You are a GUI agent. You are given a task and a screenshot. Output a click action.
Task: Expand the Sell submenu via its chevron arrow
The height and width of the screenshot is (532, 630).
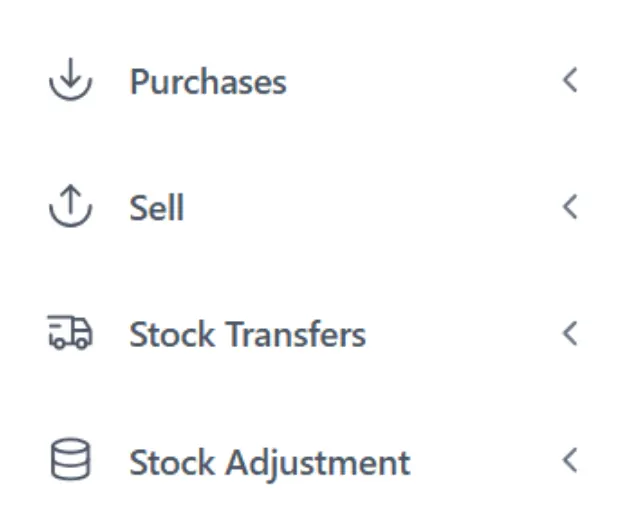click(x=570, y=208)
